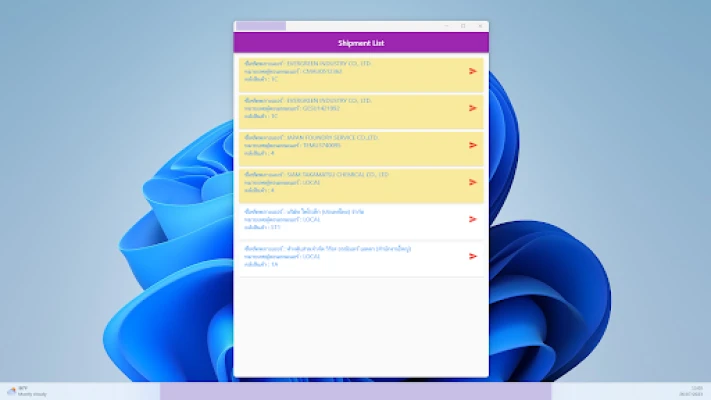Open the taskbar clock and date
This screenshot has height=400, width=711.
[x=691, y=391]
